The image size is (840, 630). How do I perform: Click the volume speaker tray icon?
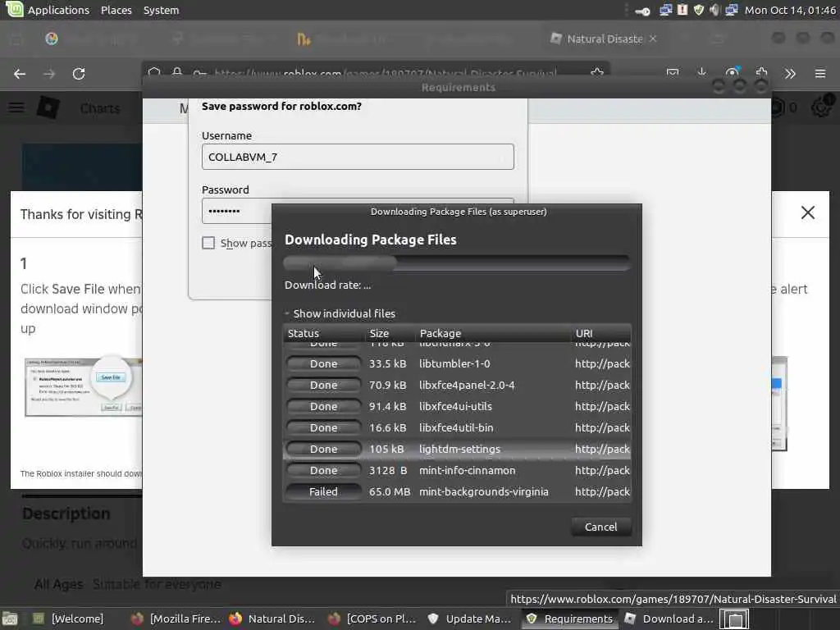714,10
